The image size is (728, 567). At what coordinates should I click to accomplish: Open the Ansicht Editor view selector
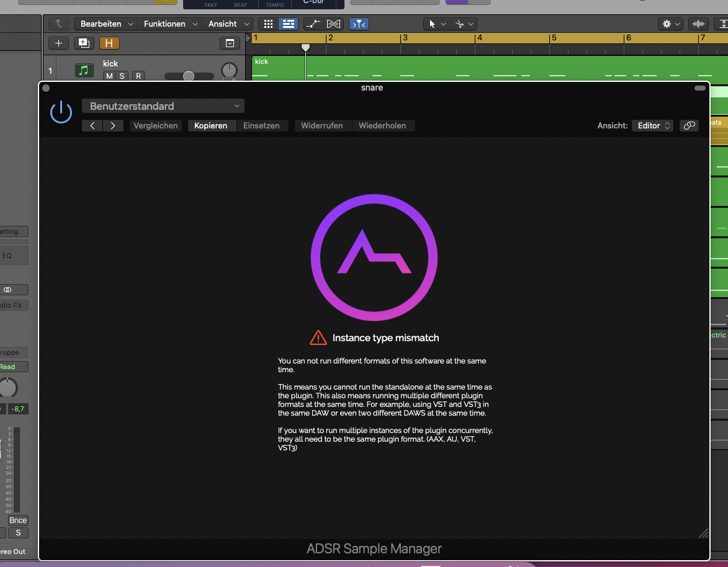click(x=654, y=126)
